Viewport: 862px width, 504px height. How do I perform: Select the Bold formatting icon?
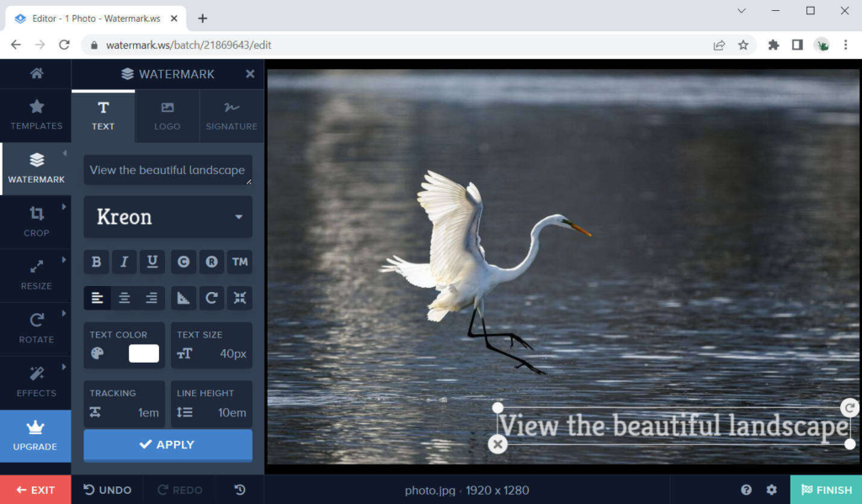(96, 262)
